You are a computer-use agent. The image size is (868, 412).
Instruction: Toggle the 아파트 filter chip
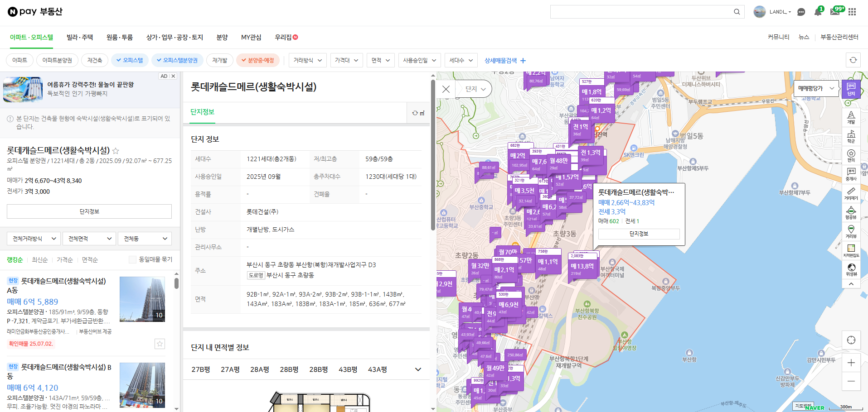(x=19, y=60)
